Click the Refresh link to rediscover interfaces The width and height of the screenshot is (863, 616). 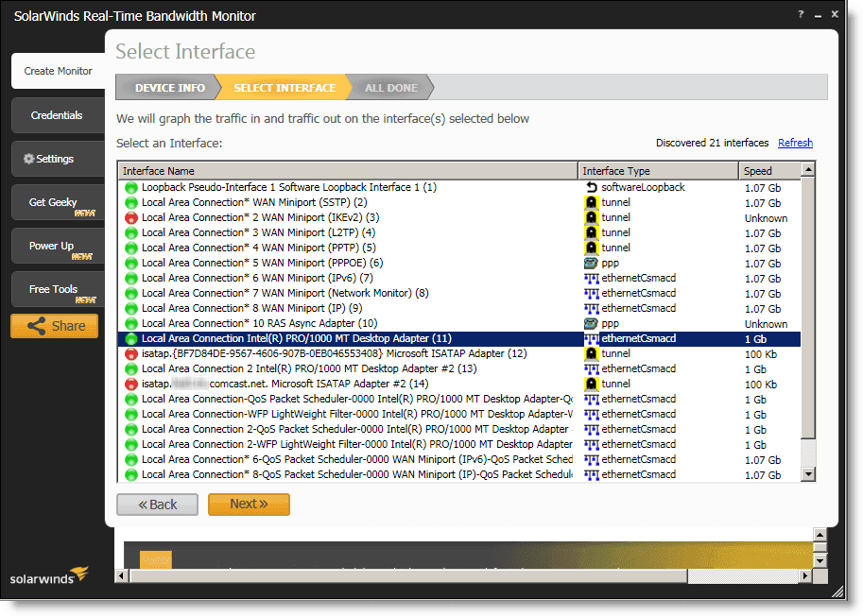click(x=795, y=143)
